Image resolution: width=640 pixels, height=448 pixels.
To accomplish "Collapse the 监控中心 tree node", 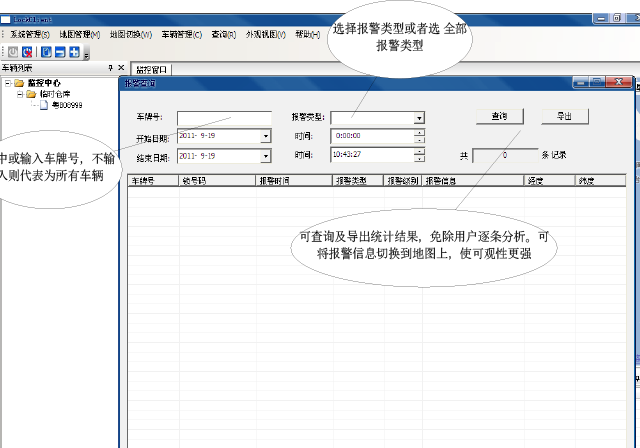I will pyautogui.click(x=8, y=83).
